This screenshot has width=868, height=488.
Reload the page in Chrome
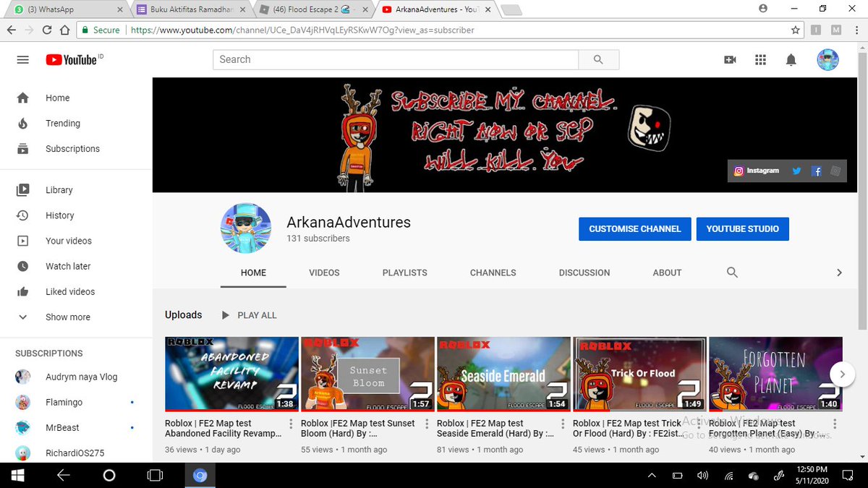click(47, 30)
